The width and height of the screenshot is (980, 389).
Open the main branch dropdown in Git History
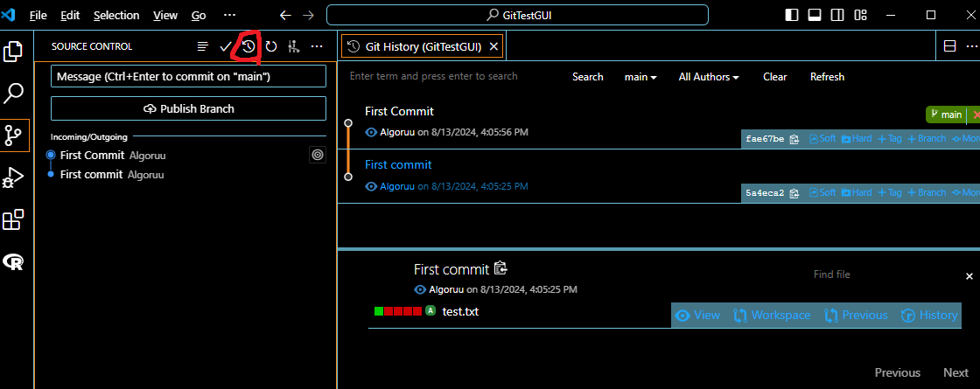click(640, 77)
